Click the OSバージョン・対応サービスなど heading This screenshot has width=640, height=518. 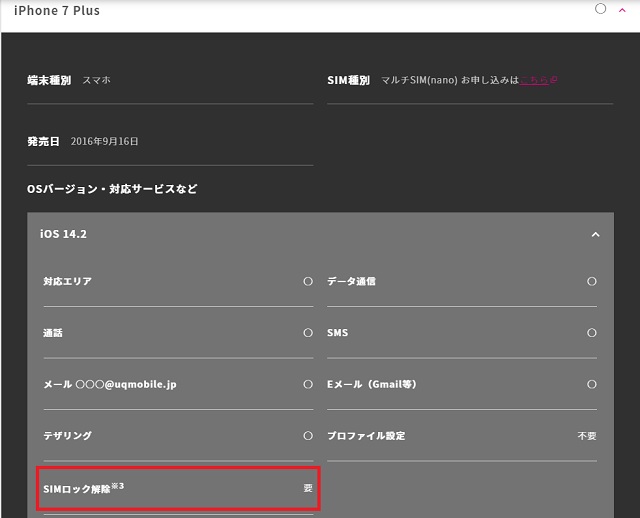pos(112,188)
